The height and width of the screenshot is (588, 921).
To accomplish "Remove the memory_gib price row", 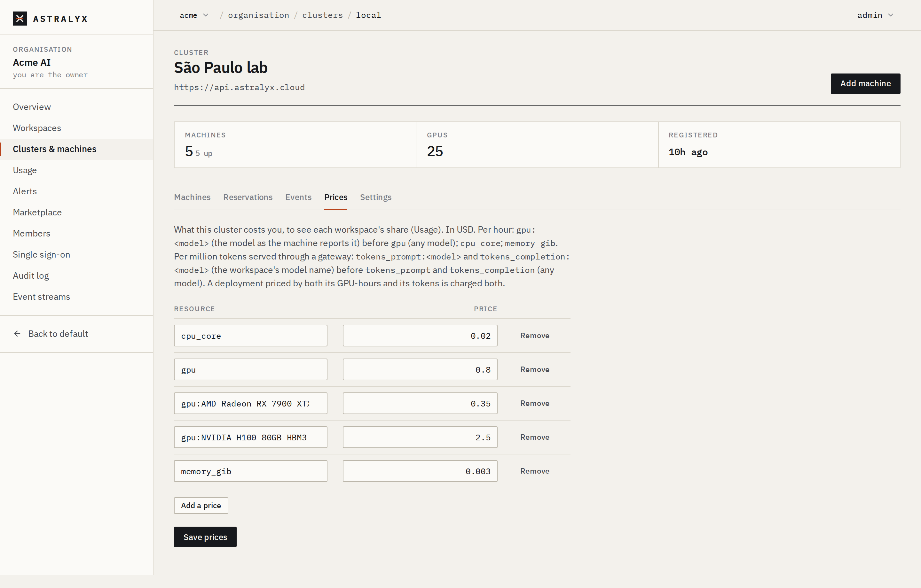I will click(535, 471).
